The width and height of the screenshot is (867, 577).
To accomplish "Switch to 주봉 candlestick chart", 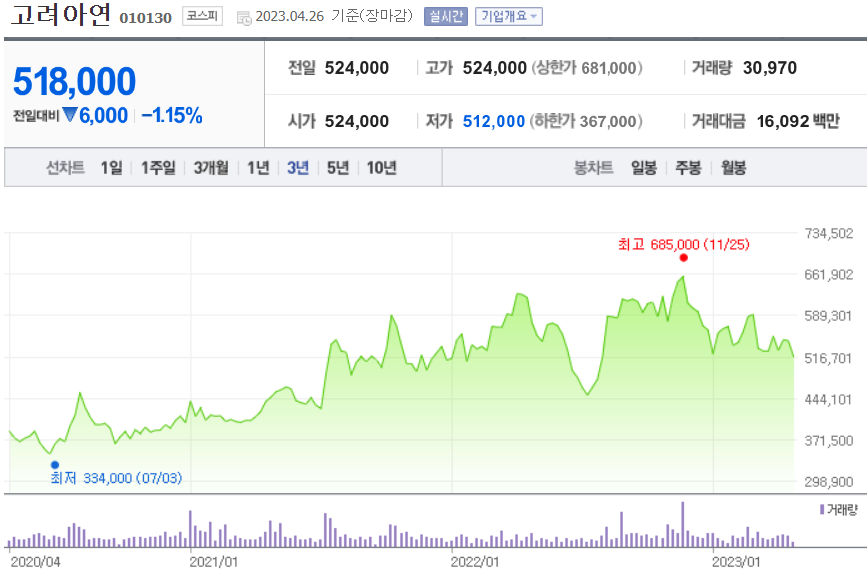I will click(688, 167).
